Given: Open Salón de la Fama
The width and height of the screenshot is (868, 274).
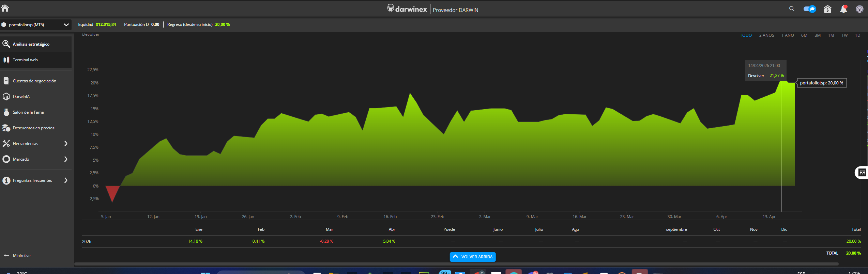Looking at the screenshot, I should pyautogui.click(x=28, y=112).
